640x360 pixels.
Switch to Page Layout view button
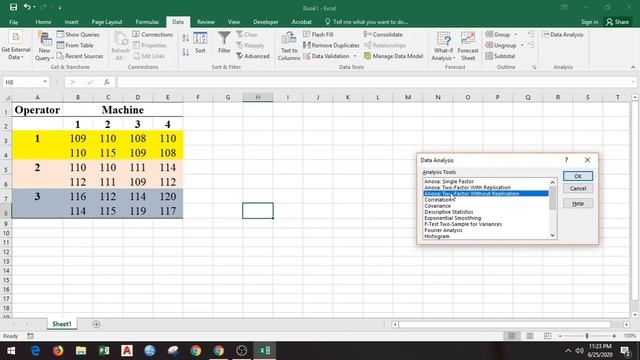tap(530, 336)
